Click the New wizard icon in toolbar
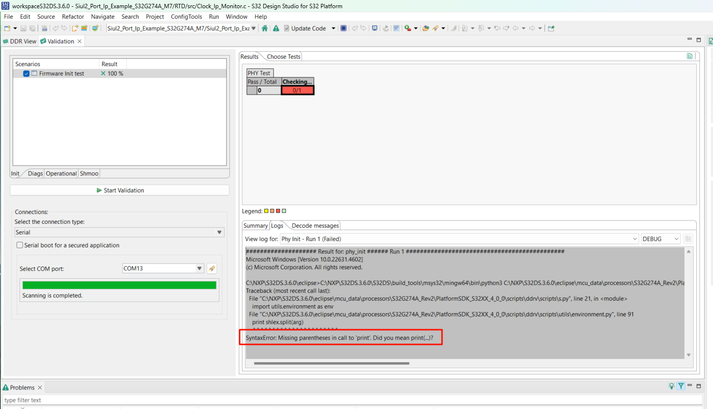 7,28
